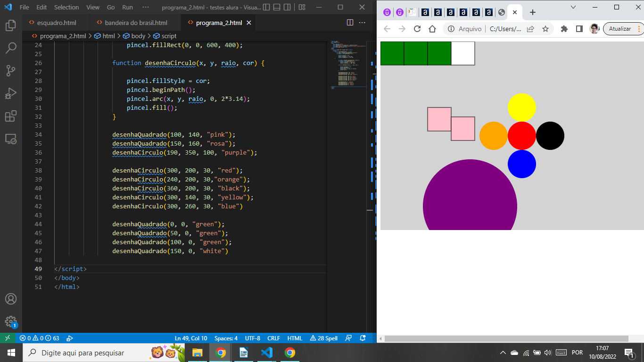
Task: Close the programa_2.html editor tab
Action: point(249,23)
